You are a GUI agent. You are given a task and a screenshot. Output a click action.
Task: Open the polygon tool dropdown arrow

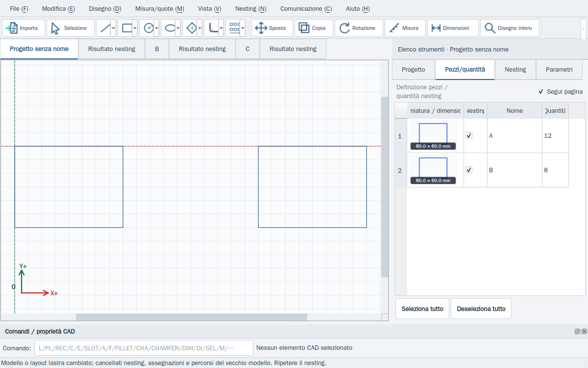tap(200, 28)
